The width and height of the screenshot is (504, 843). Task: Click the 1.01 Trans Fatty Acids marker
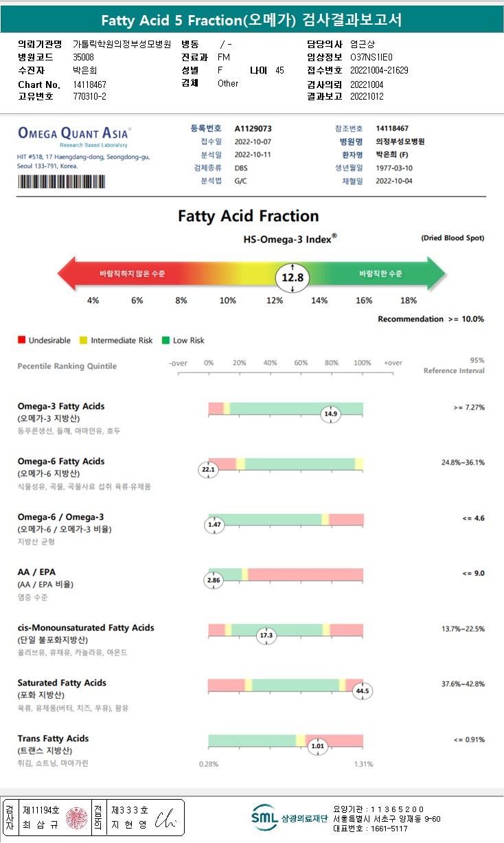[317, 746]
